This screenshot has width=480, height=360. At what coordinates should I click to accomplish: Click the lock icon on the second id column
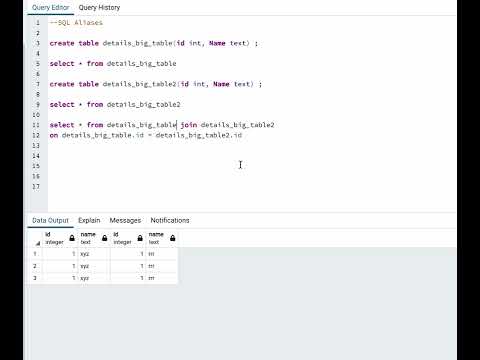click(140, 238)
